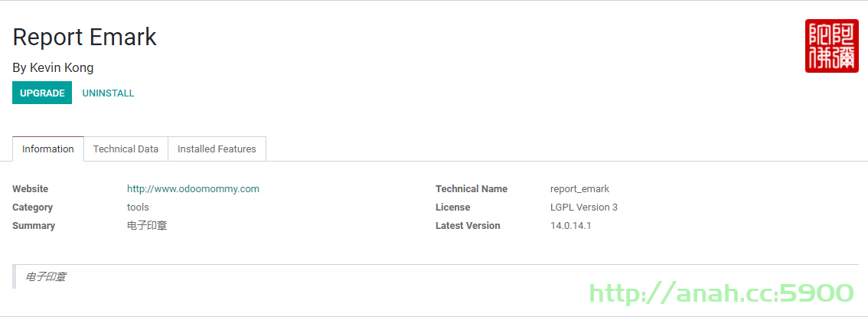Click the author text By Kevin Kong
Screen dimensions: 868x317
click(53, 67)
